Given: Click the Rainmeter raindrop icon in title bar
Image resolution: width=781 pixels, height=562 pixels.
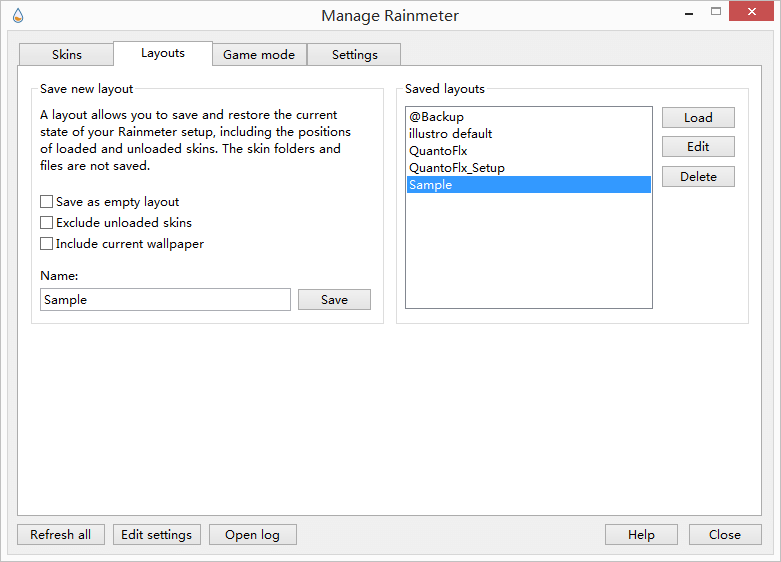Looking at the screenshot, I should click(x=18, y=16).
